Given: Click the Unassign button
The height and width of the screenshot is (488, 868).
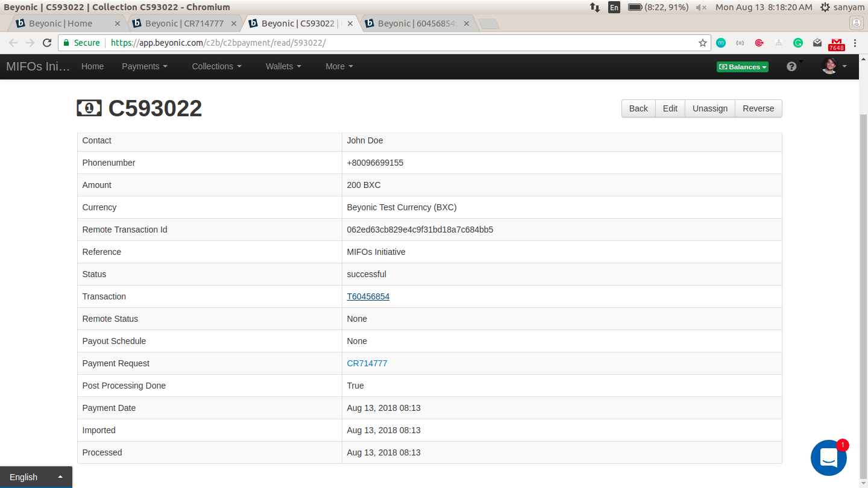Looking at the screenshot, I should [710, 108].
